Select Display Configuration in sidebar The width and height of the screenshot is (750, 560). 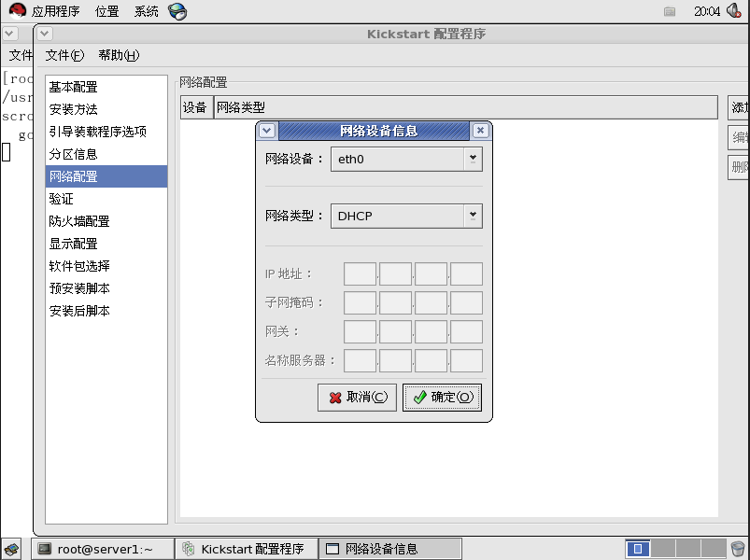[x=106, y=244]
